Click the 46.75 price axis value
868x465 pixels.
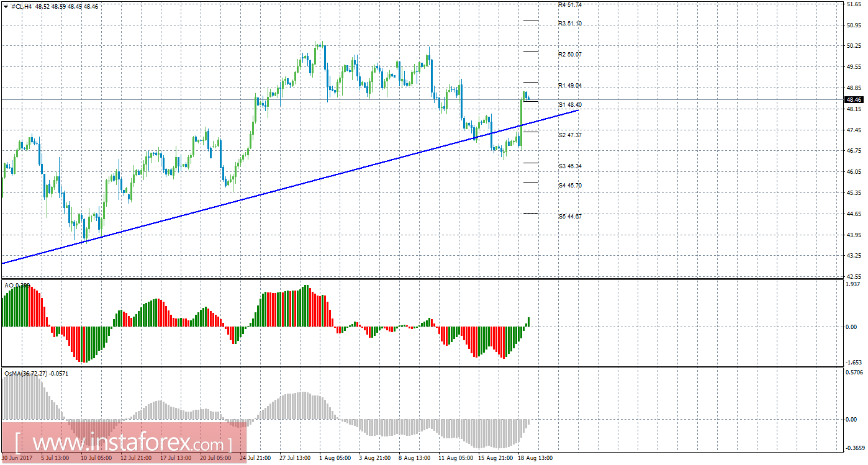tap(854, 151)
